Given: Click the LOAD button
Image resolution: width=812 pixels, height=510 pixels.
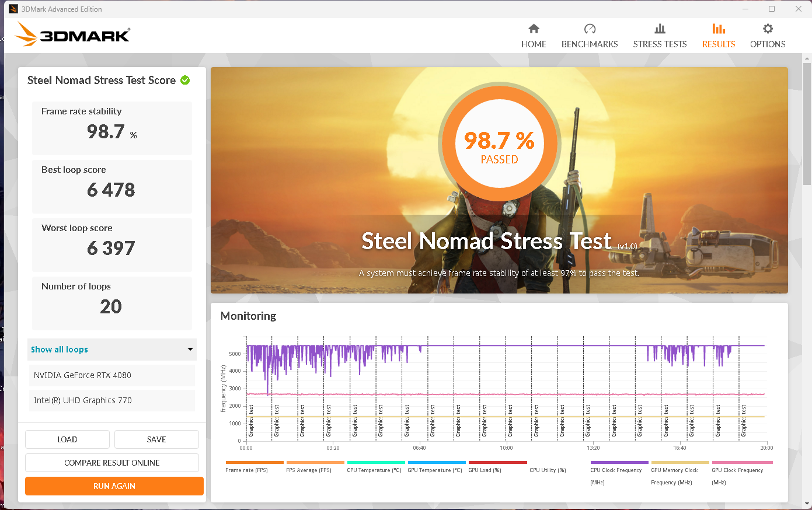Looking at the screenshot, I should coord(67,439).
